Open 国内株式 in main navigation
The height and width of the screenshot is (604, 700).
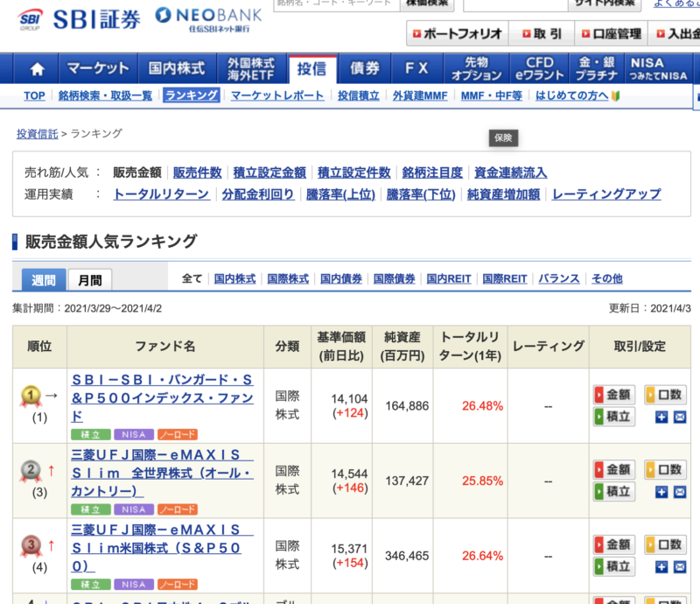pyautogui.click(x=178, y=69)
